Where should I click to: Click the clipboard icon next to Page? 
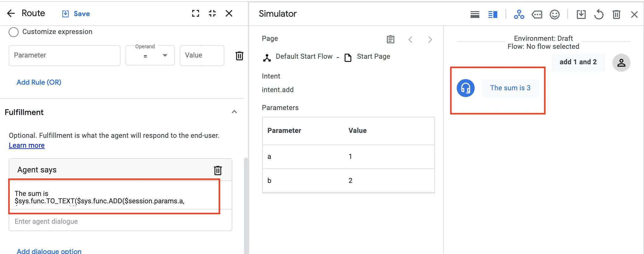point(391,39)
